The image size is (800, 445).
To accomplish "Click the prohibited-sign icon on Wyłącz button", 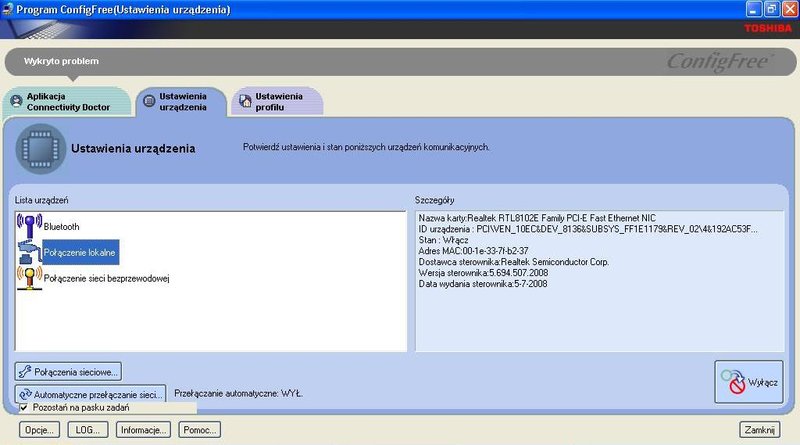I will (x=733, y=382).
